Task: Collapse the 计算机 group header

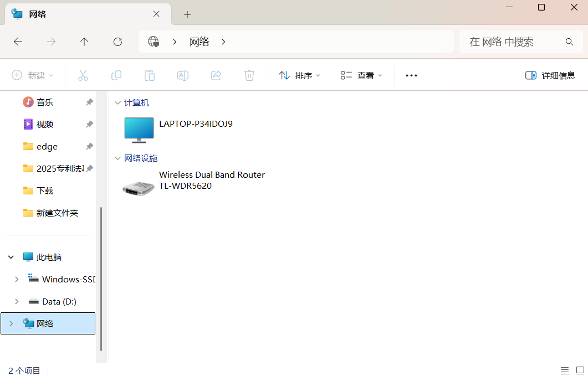Action: click(117, 102)
